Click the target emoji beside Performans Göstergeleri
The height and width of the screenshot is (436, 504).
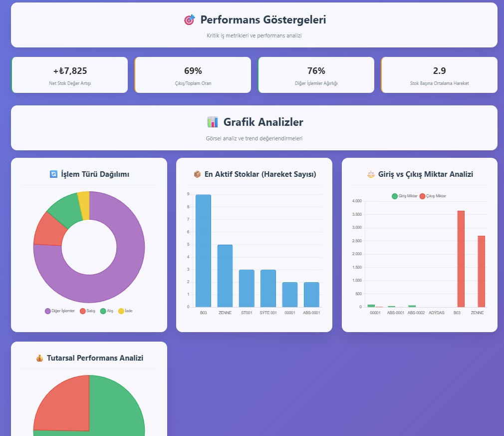tap(189, 19)
